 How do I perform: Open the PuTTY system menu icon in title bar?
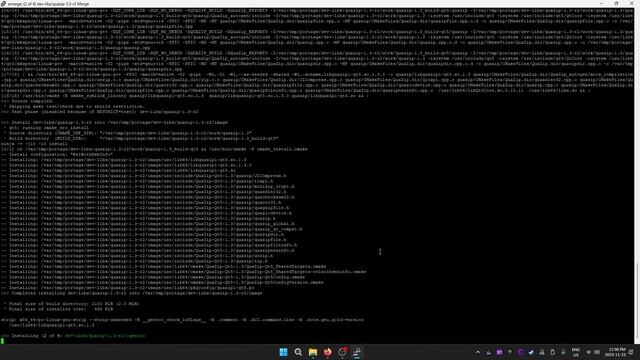4,3
